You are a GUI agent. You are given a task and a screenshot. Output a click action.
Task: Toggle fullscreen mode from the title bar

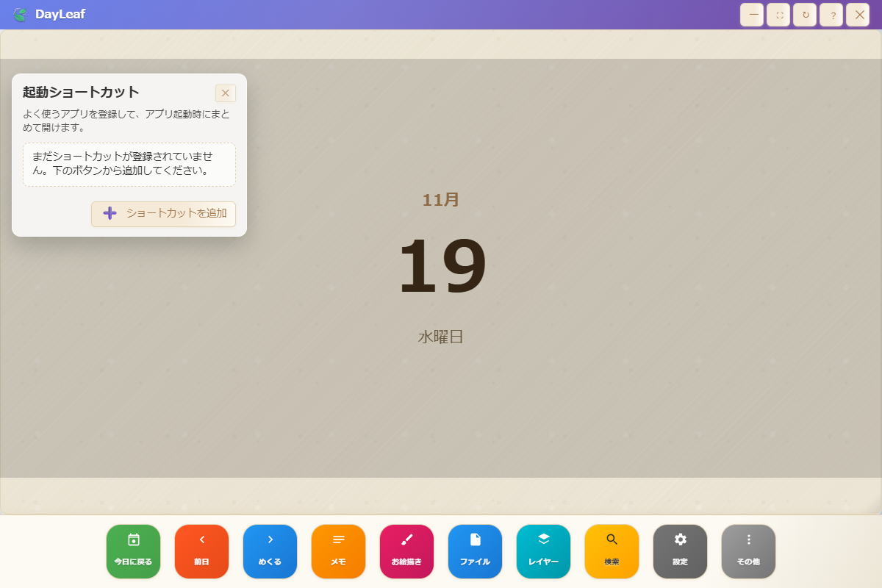(x=778, y=15)
